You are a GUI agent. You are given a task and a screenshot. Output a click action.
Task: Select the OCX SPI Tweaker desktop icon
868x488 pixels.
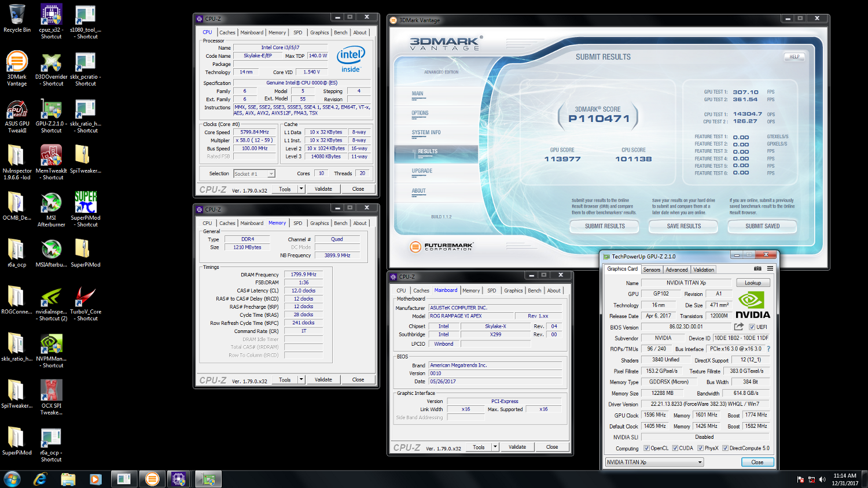click(x=51, y=397)
